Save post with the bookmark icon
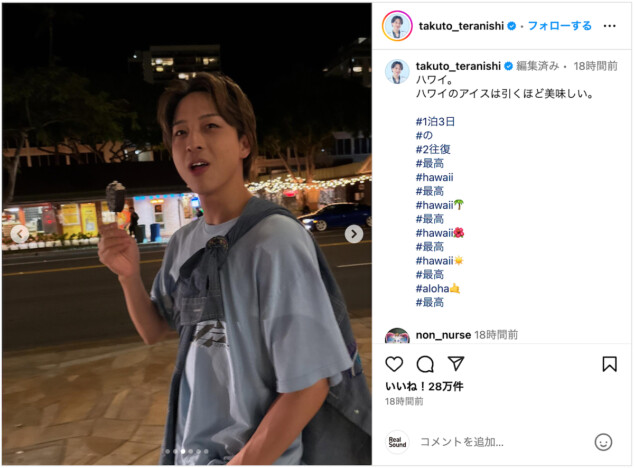 coord(609,364)
